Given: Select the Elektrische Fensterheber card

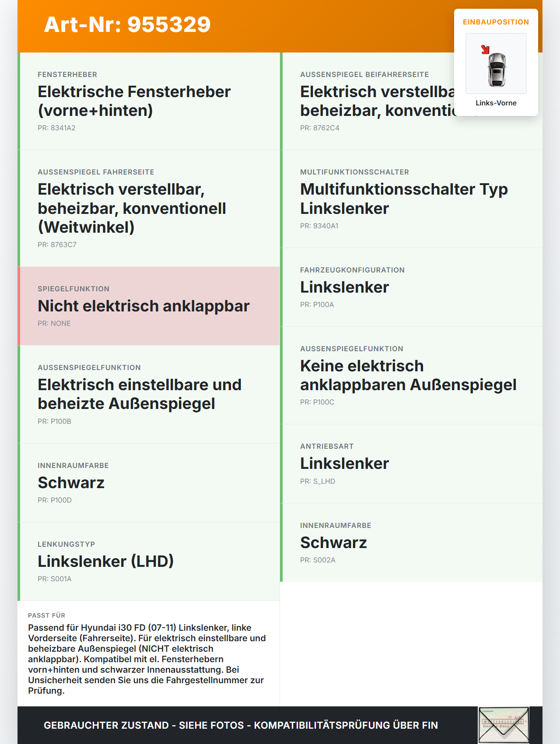Looking at the screenshot, I should click(x=149, y=101).
